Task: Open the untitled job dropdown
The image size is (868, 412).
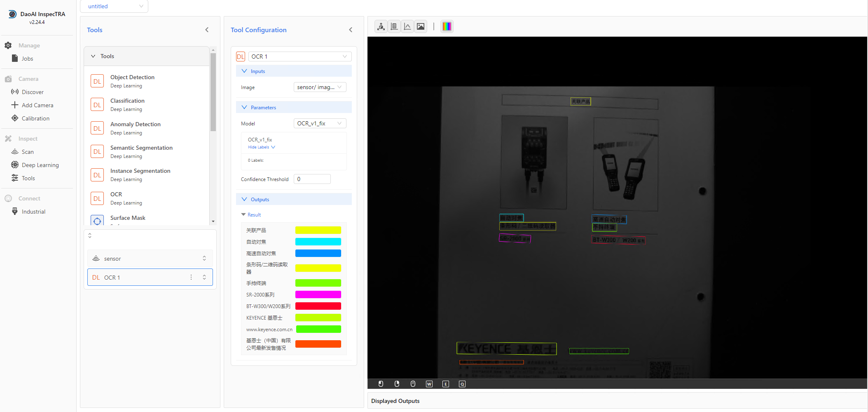Action: (114, 6)
